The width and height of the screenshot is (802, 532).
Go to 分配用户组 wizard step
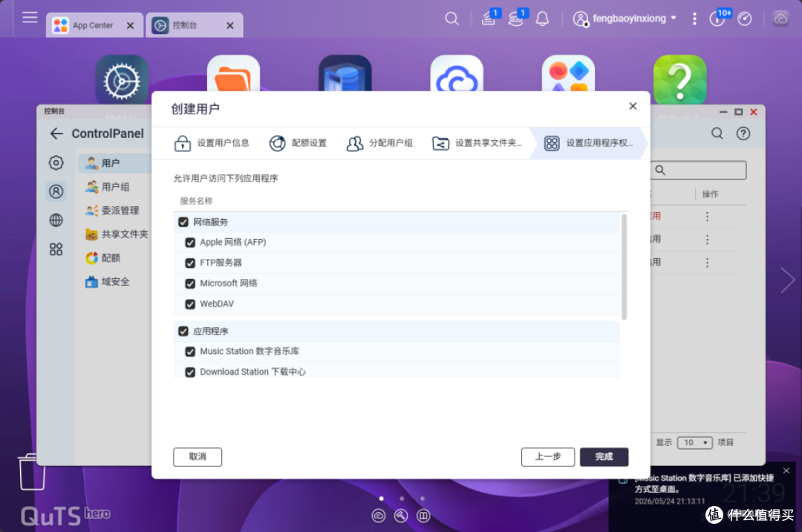pyautogui.click(x=379, y=143)
